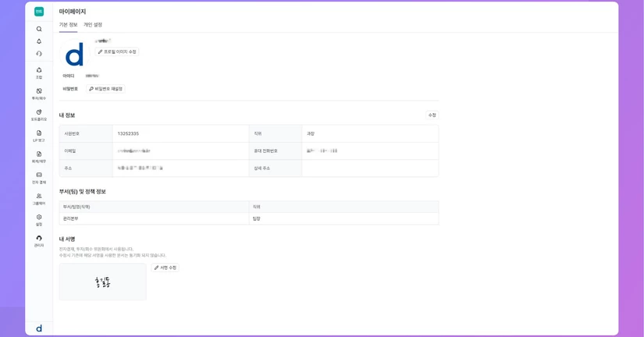This screenshot has width=644, height=337.
Task: Click 서명 수정 button
Action: (165, 268)
